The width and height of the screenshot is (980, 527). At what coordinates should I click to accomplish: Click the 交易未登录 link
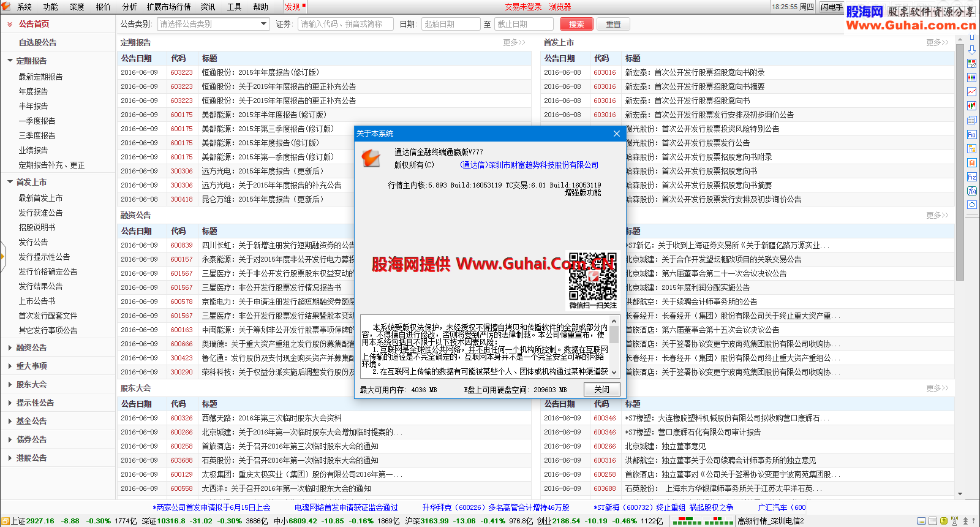pyautogui.click(x=523, y=7)
